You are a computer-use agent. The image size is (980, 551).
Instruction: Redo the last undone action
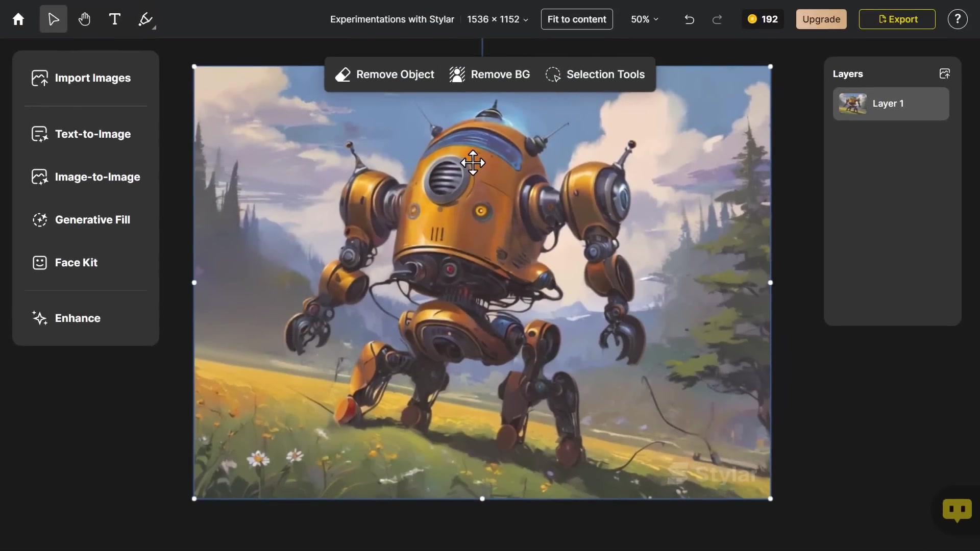click(x=717, y=19)
